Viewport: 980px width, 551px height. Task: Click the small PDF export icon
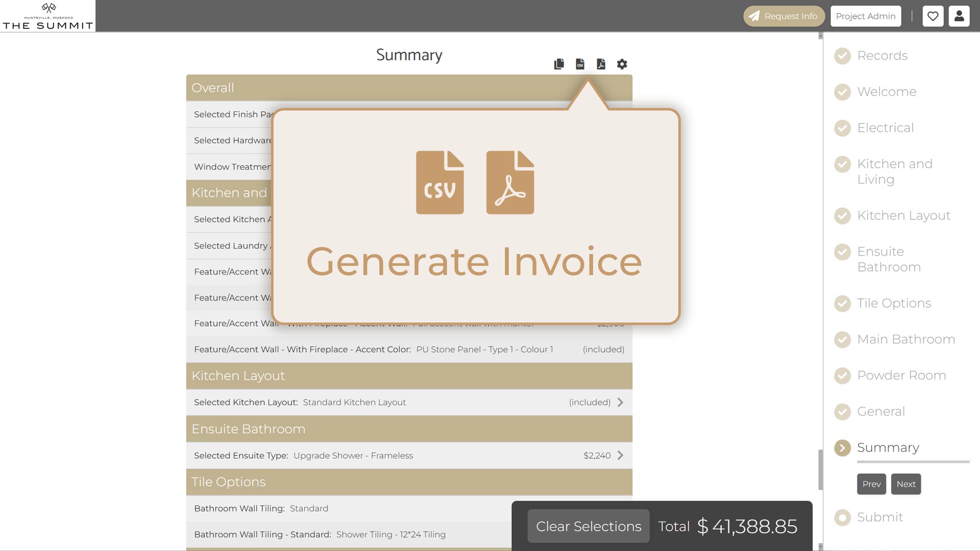(601, 64)
